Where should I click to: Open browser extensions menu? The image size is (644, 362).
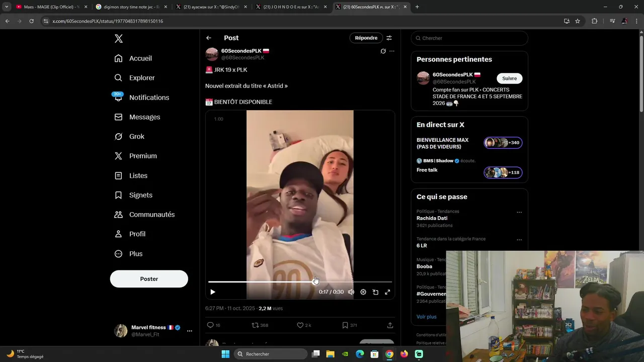click(594, 21)
